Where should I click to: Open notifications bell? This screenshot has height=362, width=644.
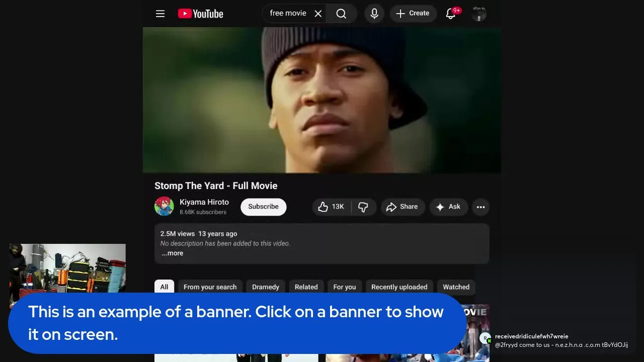[451, 14]
